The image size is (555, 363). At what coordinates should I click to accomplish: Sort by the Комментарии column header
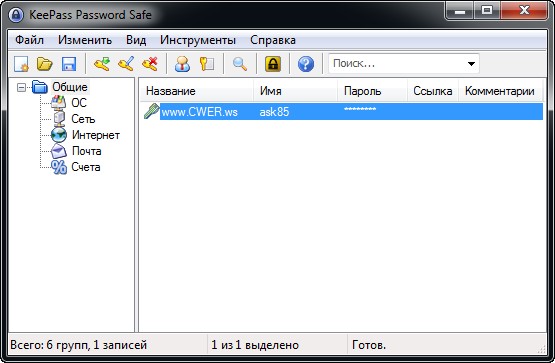pyautogui.click(x=500, y=91)
